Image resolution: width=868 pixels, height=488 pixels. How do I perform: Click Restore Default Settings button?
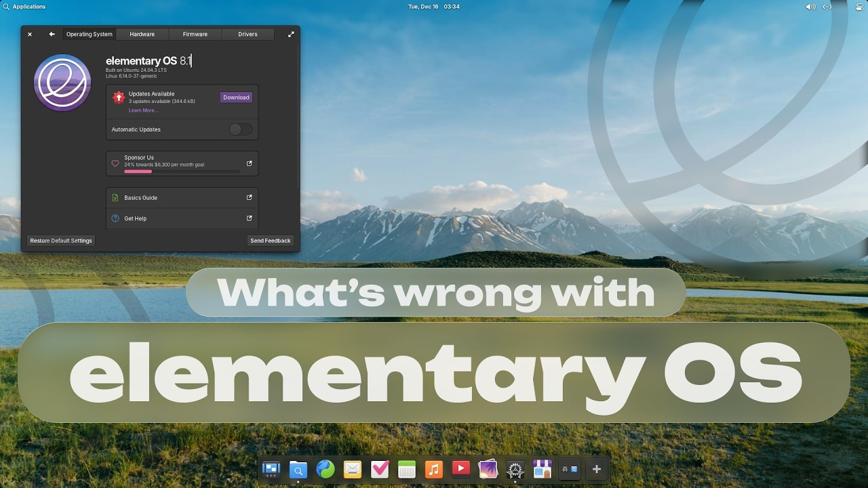61,241
